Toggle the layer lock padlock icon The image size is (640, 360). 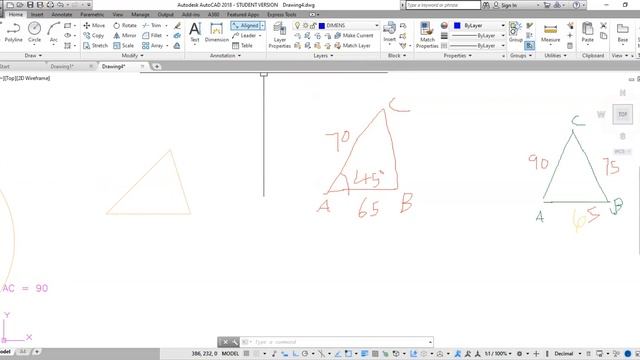tap(313, 25)
